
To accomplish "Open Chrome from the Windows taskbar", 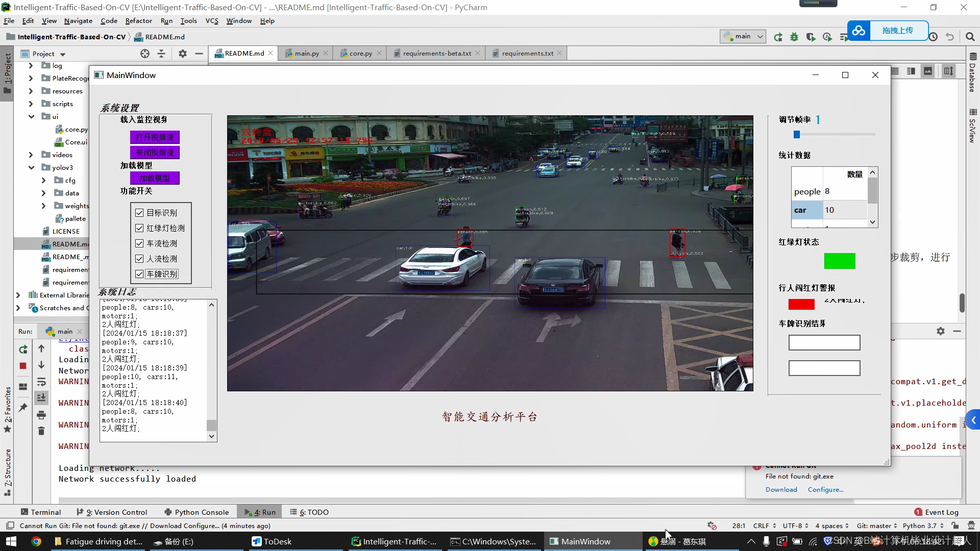I will tap(36, 541).
